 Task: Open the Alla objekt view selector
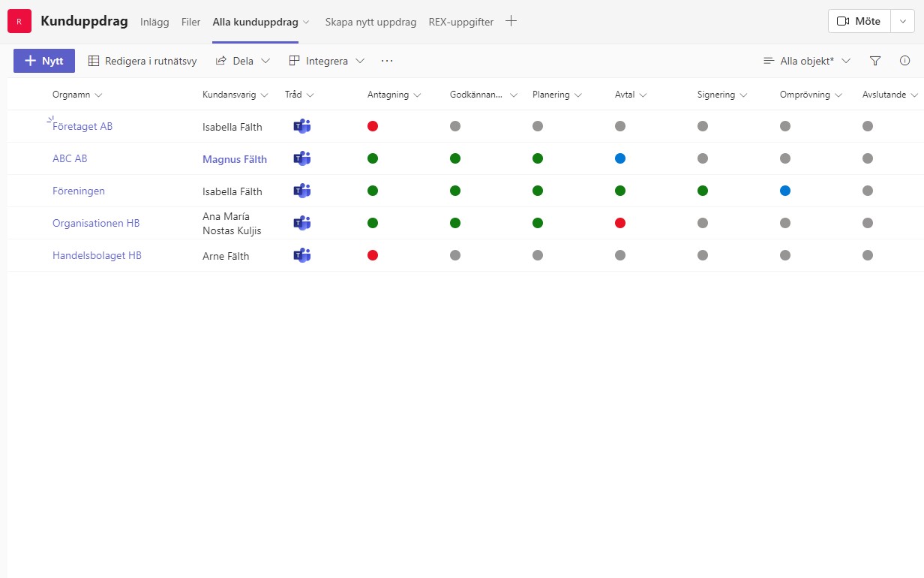[807, 61]
